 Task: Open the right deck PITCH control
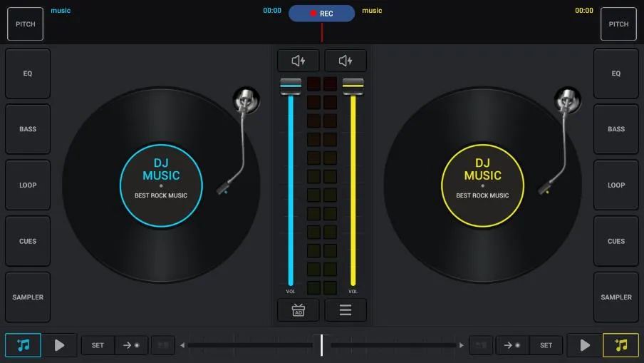point(618,24)
